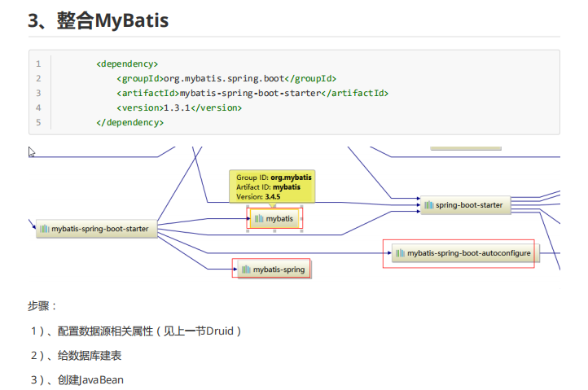Click the mybatis node library icon
This screenshot has height=390, width=588.
click(x=259, y=219)
